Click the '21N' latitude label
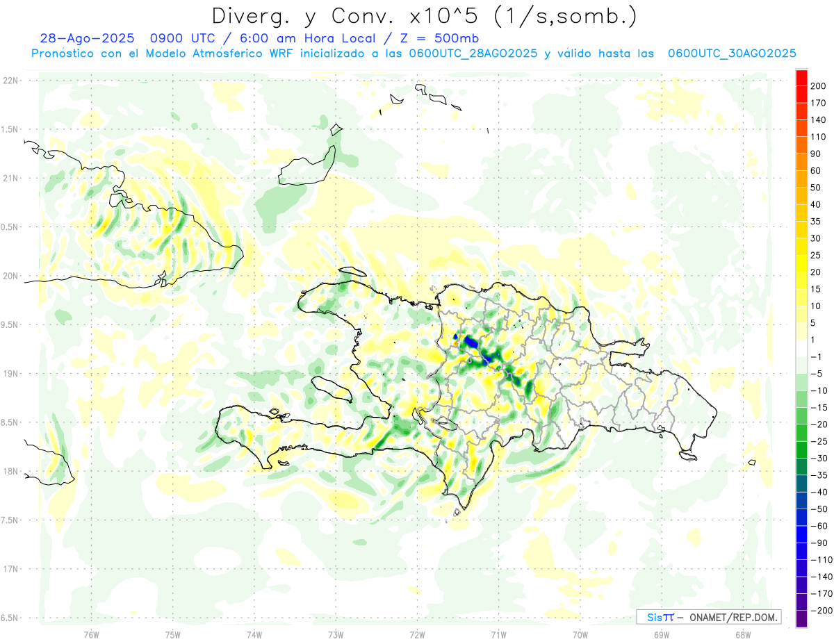 tap(10, 178)
